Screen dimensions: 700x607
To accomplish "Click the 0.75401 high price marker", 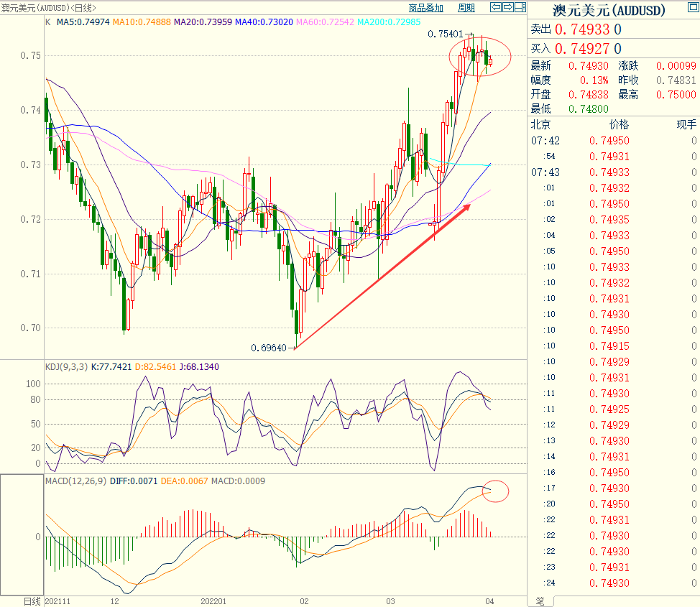I will click(445, 34).
